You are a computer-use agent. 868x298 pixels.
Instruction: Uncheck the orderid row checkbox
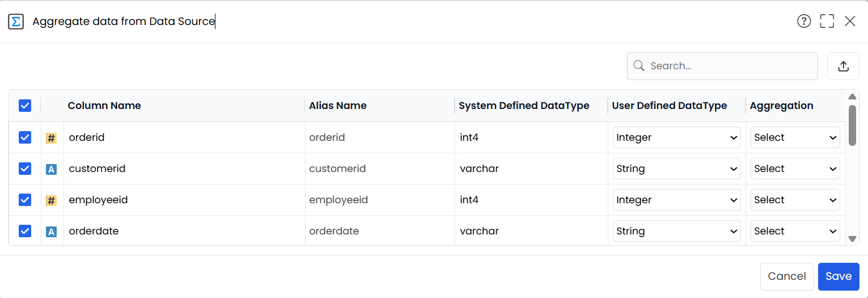coord(25,137)
